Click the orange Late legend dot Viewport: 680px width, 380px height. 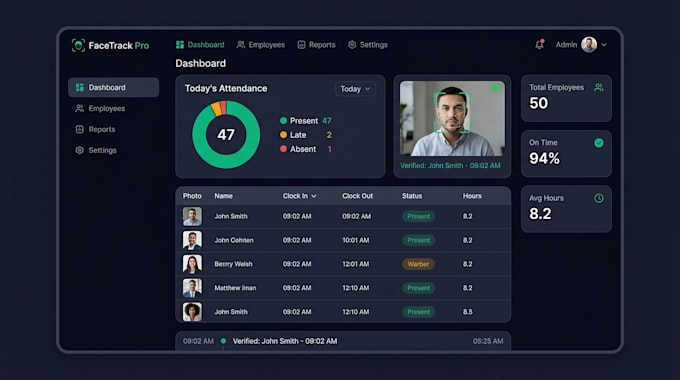coord(284,135)
